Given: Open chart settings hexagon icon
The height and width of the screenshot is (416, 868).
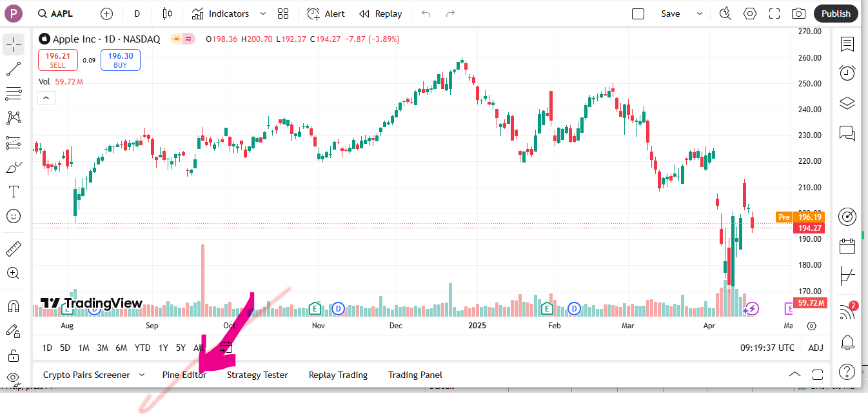Looking at the screenshot, I should pyautogui.click(x=750, y=14).
